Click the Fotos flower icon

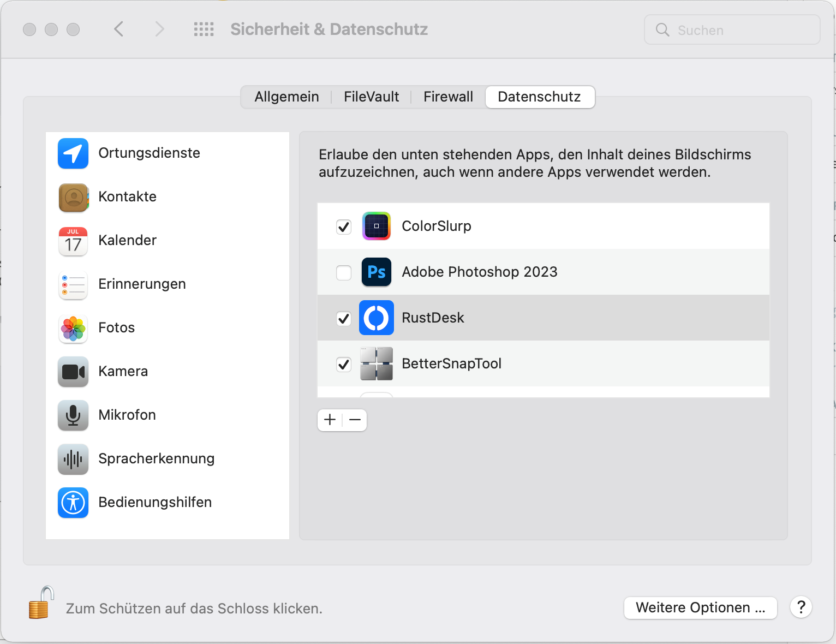point(73,328)
